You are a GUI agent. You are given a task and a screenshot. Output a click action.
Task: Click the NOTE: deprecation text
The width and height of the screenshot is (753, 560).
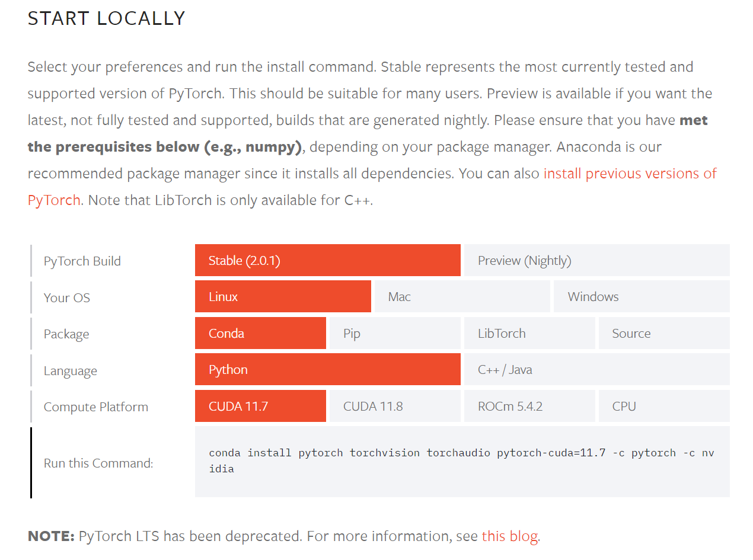coord(284,536)
